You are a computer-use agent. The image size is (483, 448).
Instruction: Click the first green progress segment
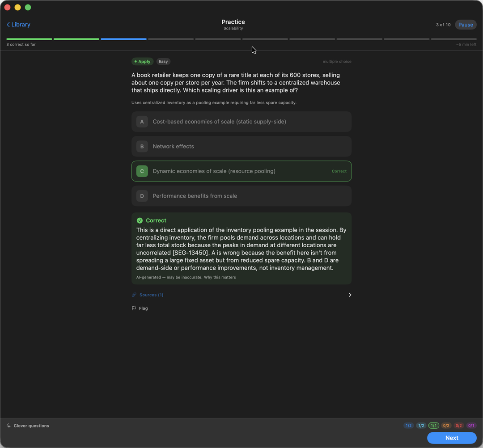29,39
